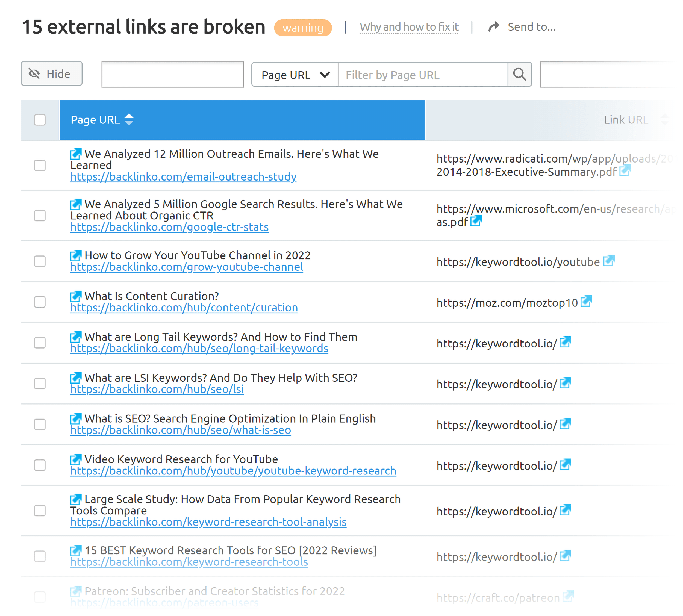Click the search icon in filter bar
Screen dimensions: 683x616
519,74
